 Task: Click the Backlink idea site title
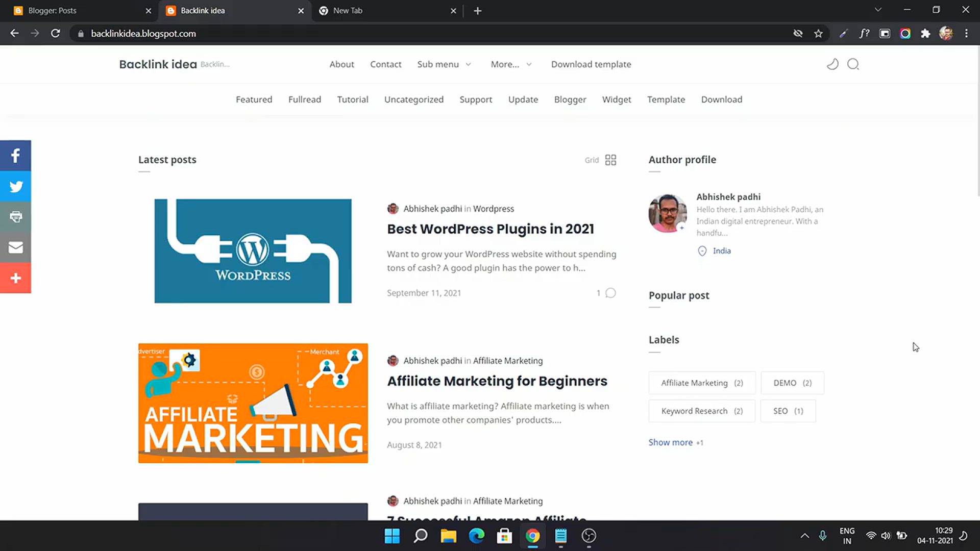coord(158,64)
